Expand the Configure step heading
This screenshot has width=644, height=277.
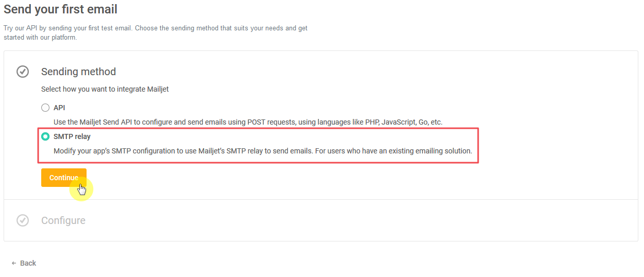[x=63, y=220]
